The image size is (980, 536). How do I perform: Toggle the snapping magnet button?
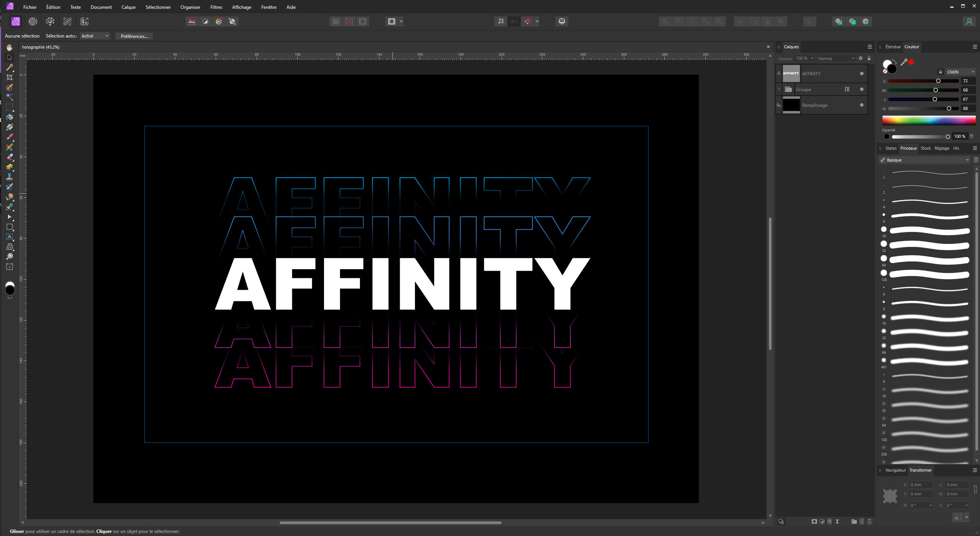[528, 21]
